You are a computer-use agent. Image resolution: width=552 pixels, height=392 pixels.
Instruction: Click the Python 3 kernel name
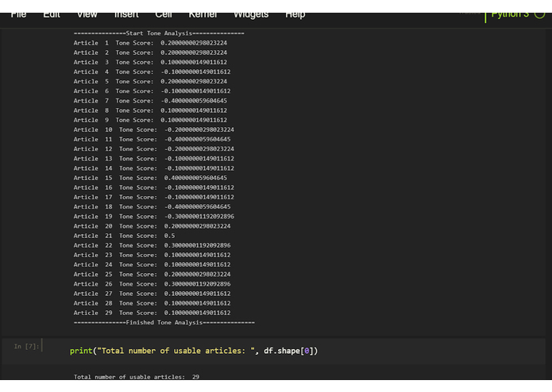click(510, 15)
